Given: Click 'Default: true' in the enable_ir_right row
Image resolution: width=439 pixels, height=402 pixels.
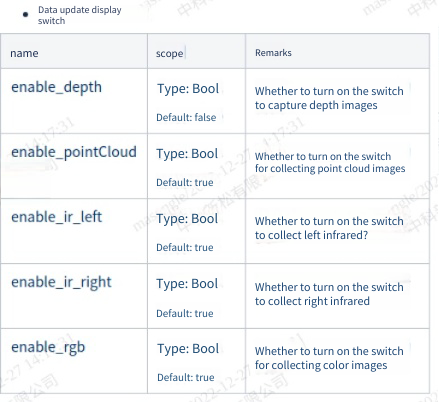Looking at the screenshot, I should (185, 313).
